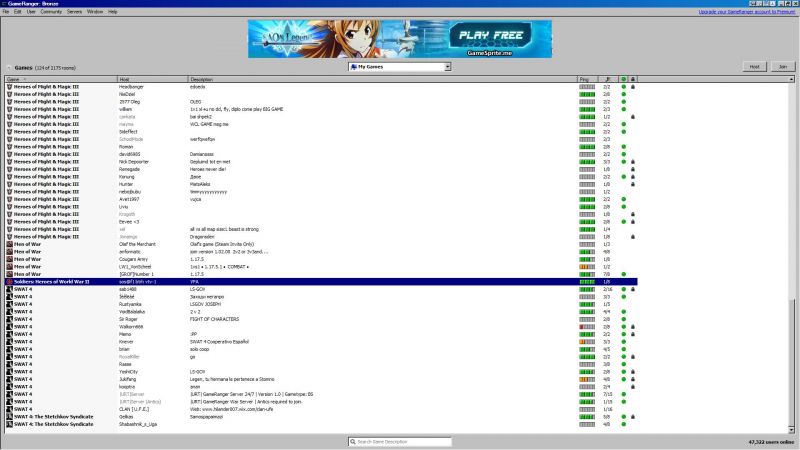Click Stetchkov Syndicate icon in Shabashnik_s_Uga row

pos(9,424)
